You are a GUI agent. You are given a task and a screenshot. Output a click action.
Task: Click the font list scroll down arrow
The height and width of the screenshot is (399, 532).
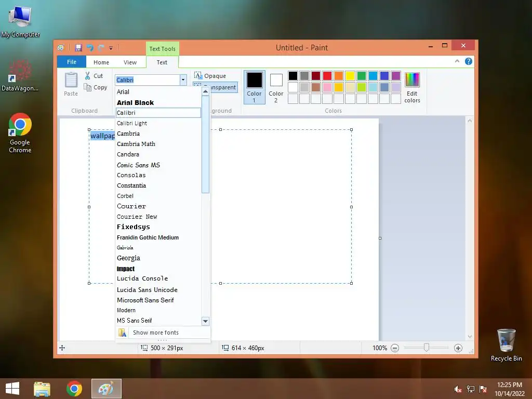(205, 321)
